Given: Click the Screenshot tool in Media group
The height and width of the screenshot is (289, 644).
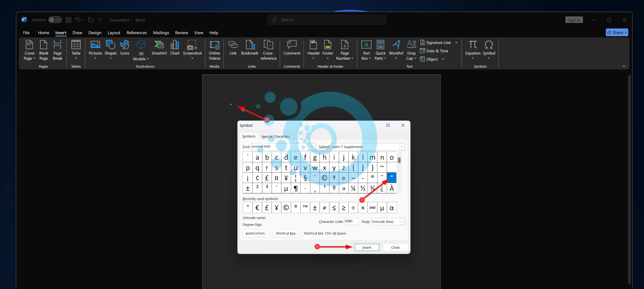Looking at the screenshot, I should 192,49.
